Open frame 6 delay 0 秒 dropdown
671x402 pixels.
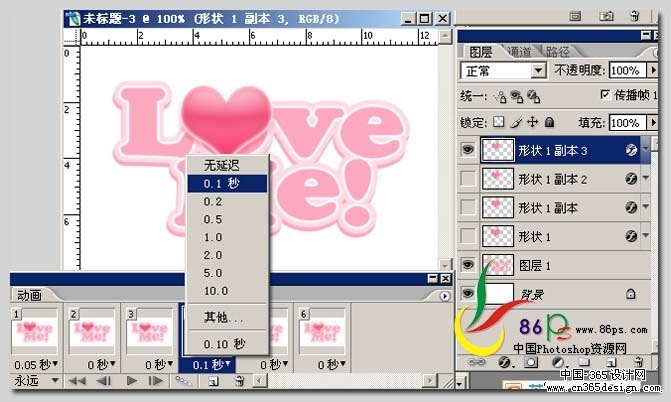tap(332, 365)
